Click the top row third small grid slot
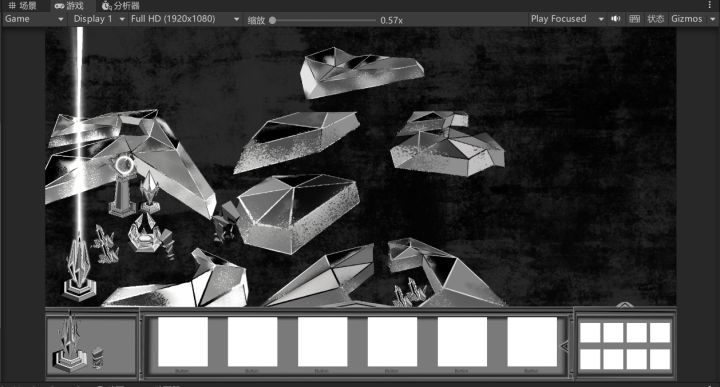This screenshot has width=720, height=387. tap(636, 332)
